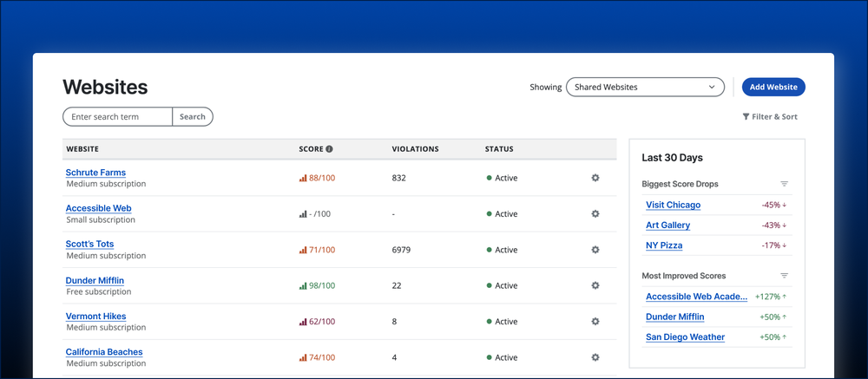Open the Accessible Web website link
Screen dimensions: 868x379
[x=99, y=209]
